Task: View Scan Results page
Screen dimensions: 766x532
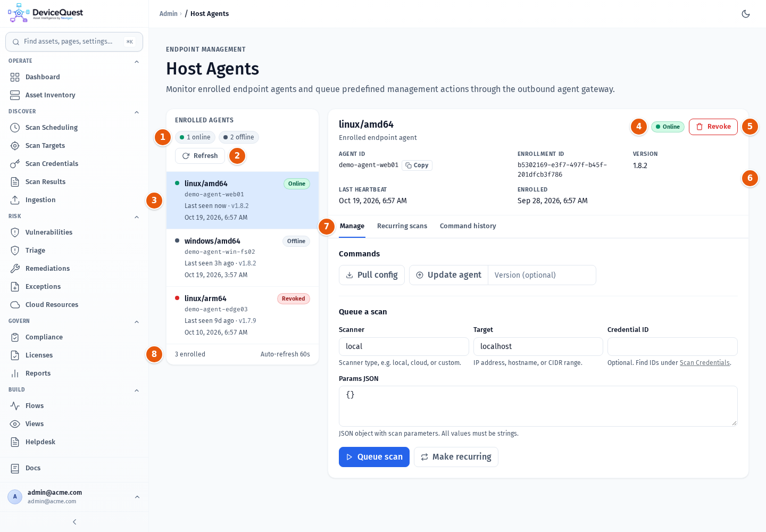Action: coord(74,182)
